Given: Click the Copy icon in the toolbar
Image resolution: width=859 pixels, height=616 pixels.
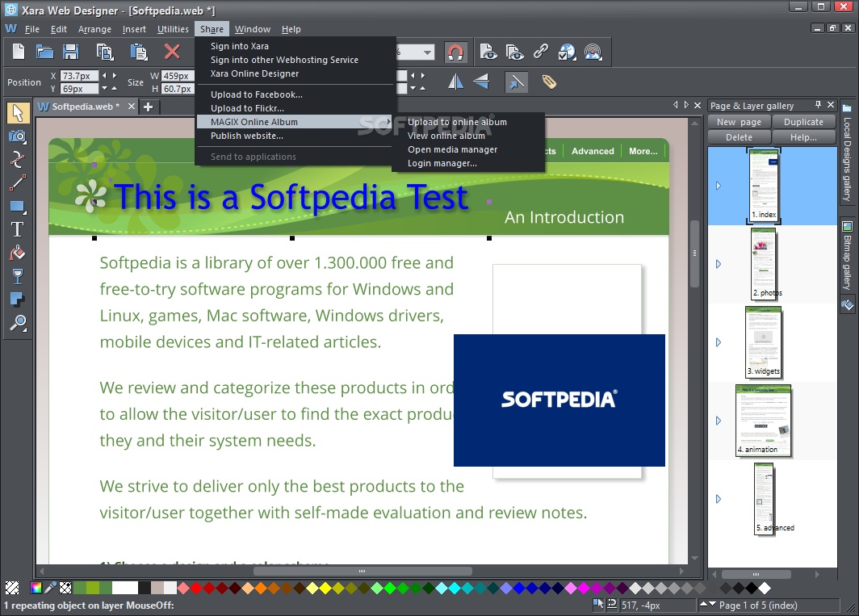Looking at the screenshot, I should tap(105, 52).
